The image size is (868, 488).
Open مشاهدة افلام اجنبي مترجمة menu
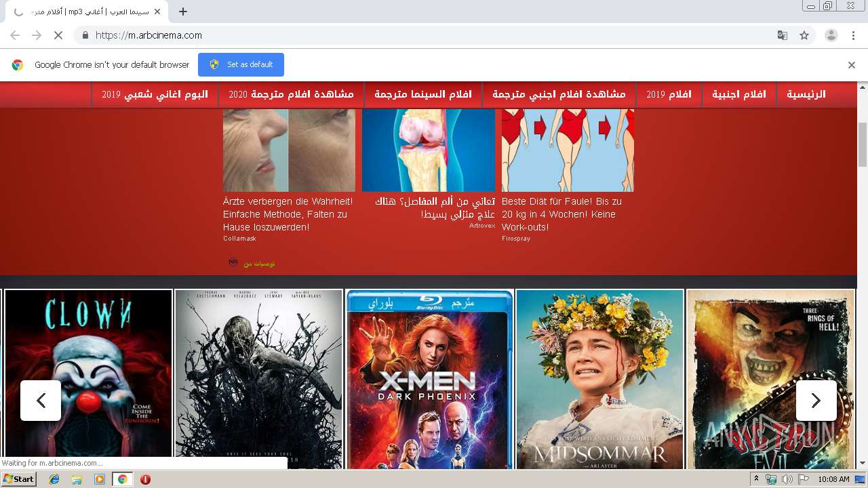559,94
